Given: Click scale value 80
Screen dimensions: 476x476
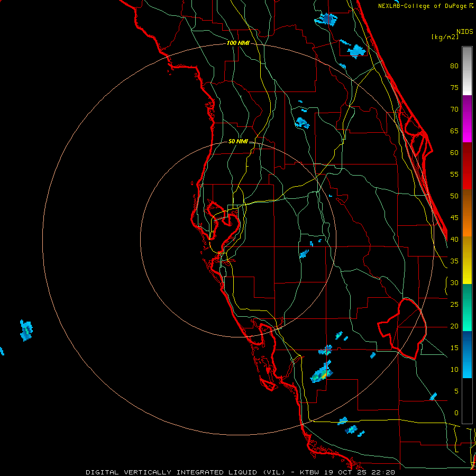Looking at the screenshot, I should [x=454, y=66].
